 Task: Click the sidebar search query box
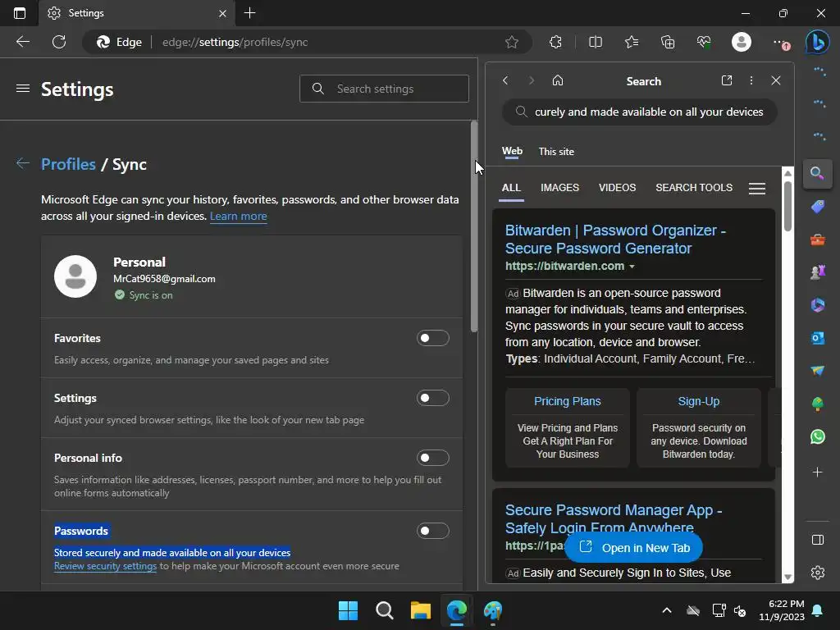(x=639, y=112)
